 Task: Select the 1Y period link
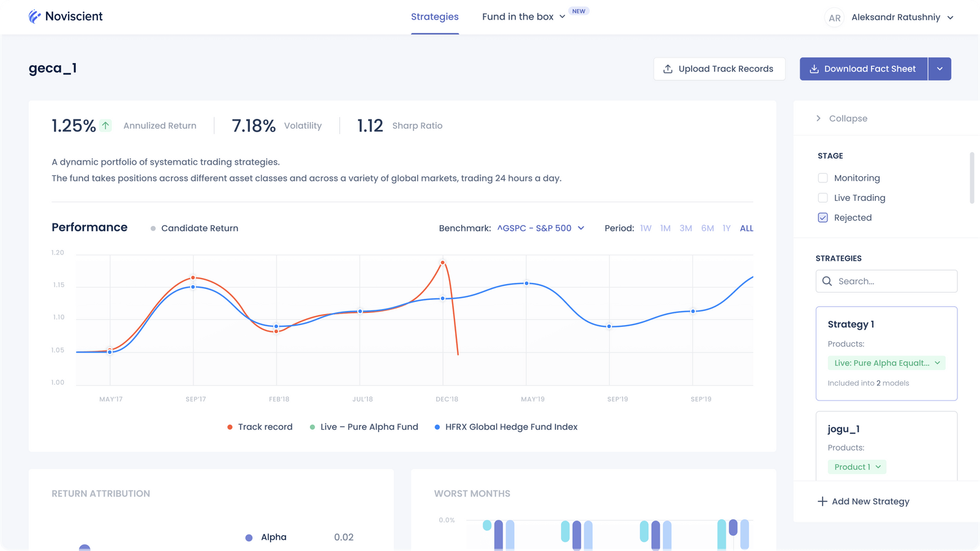tap(726, 228)
